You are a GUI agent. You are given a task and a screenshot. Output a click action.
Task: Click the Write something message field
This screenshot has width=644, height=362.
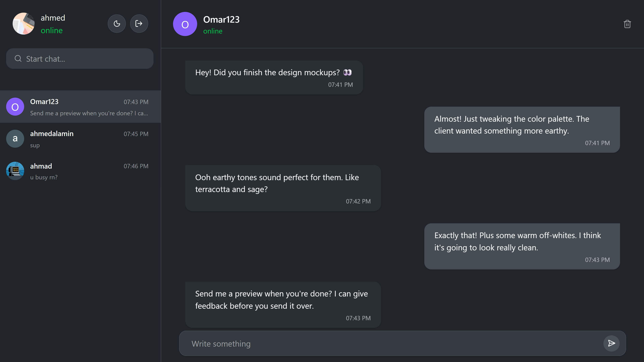(350, 343)
